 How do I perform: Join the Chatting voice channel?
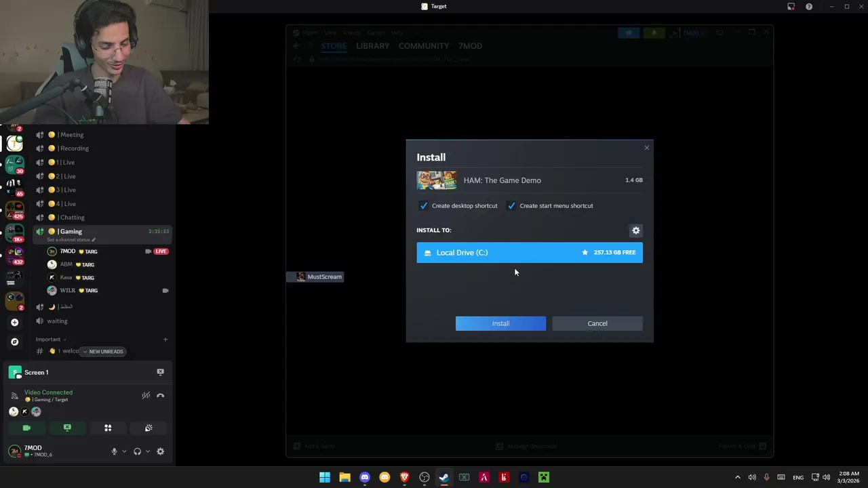coord(103,218)
